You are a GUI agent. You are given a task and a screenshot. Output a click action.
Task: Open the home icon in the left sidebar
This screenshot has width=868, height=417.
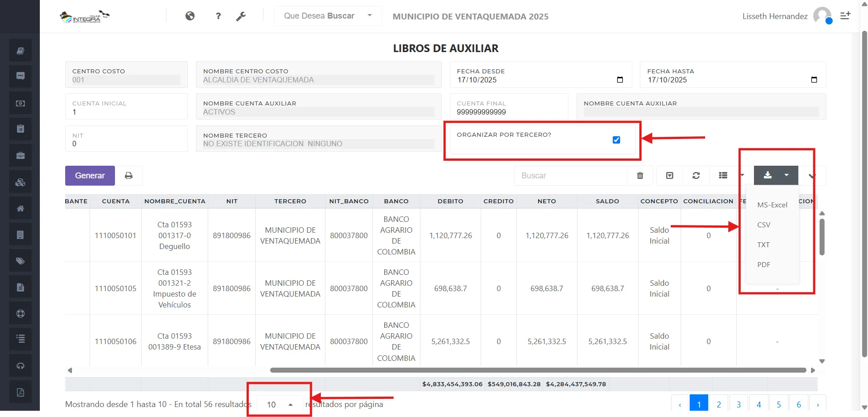(20, 208)
